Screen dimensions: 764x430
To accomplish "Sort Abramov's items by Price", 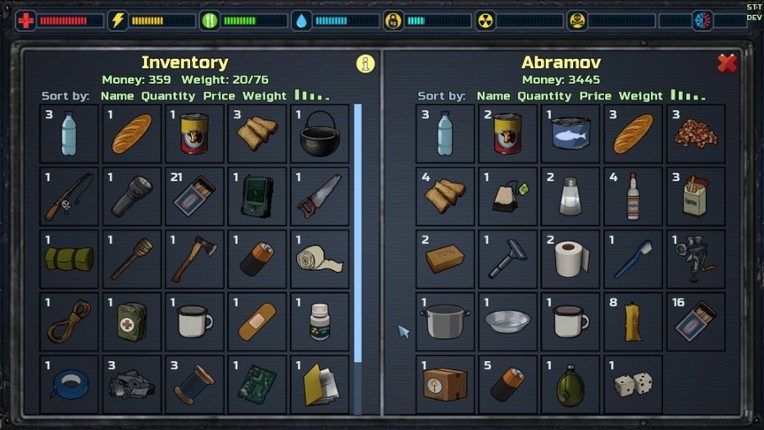I will [595, 96].
